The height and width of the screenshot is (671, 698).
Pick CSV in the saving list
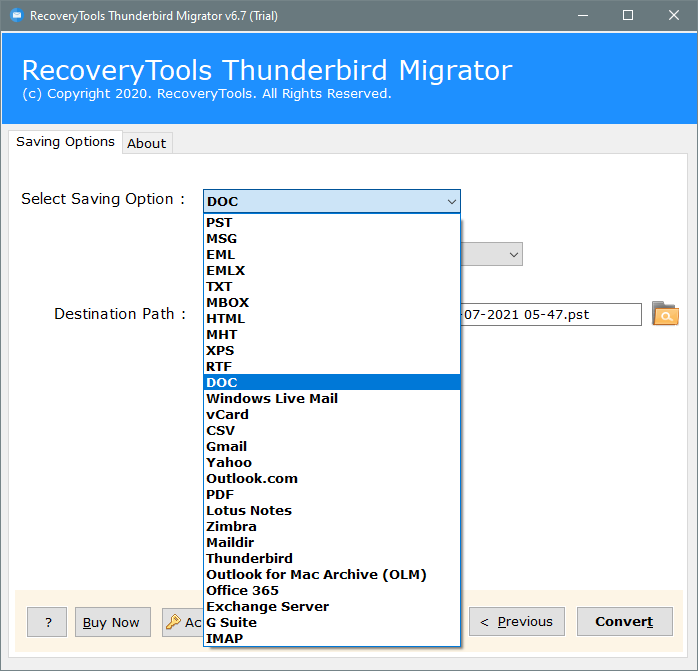pos(332,431)
